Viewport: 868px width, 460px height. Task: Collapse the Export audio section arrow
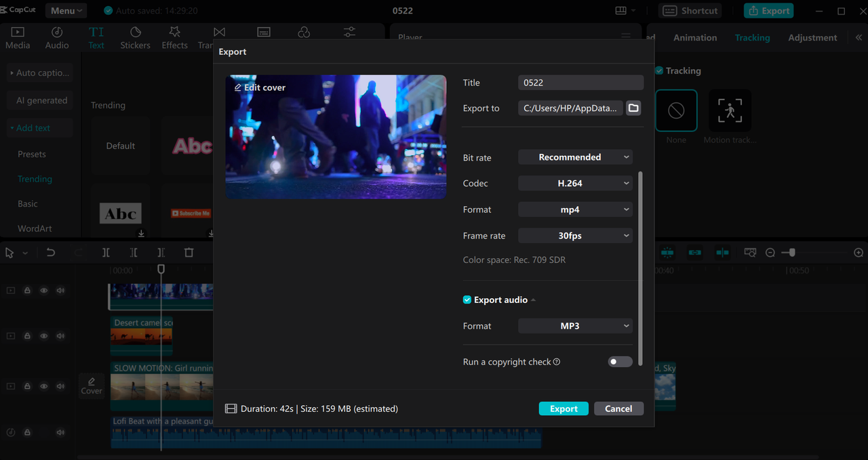coord(533,300)
